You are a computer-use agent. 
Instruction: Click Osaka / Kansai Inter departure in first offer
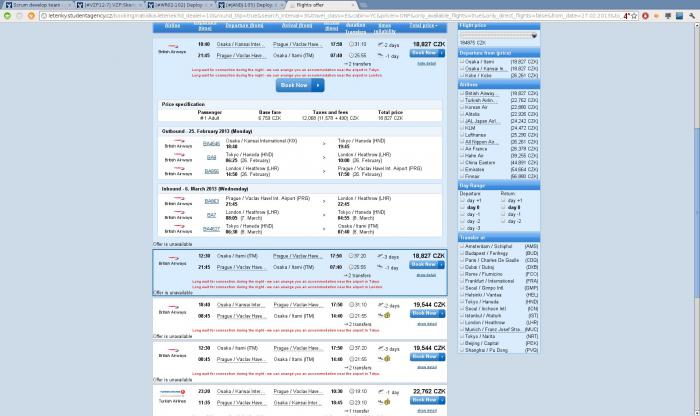[x=239, y=44]
